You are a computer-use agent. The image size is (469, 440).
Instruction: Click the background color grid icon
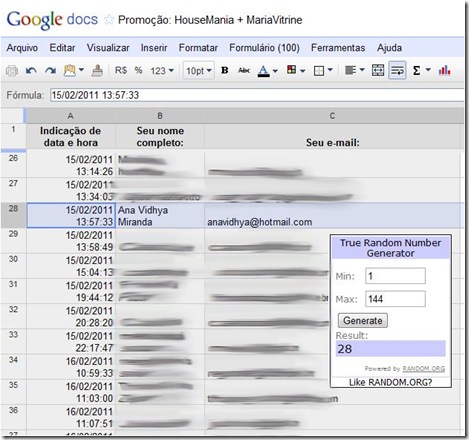point(291,70)
